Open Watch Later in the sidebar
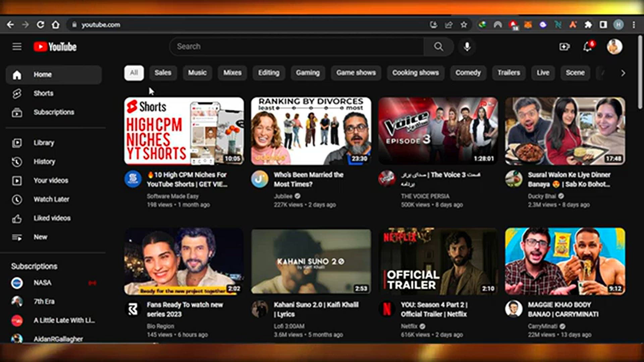The image size is (644, 362). (54, 199)
